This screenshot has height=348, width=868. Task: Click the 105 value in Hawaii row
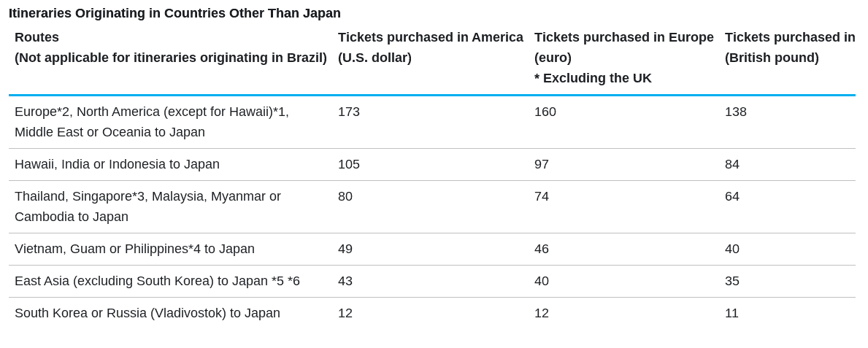349,164
